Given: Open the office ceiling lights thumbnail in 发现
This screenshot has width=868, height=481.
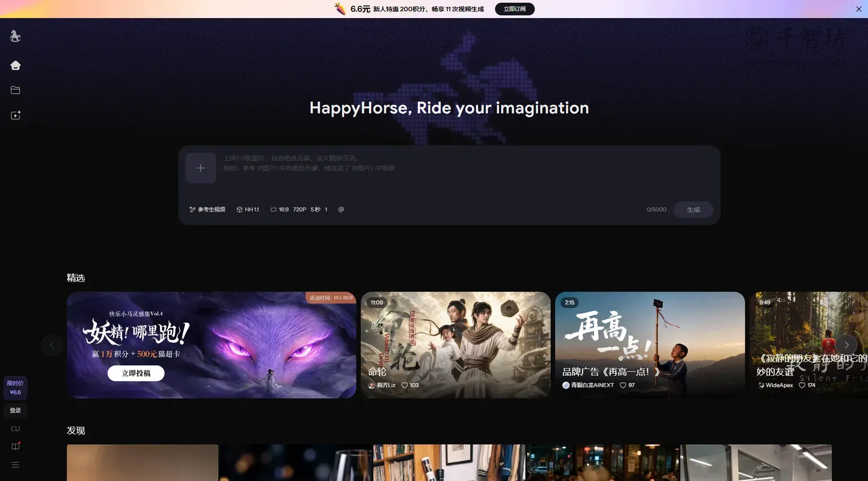Looking at the screenshot, I should click(756, 463).
